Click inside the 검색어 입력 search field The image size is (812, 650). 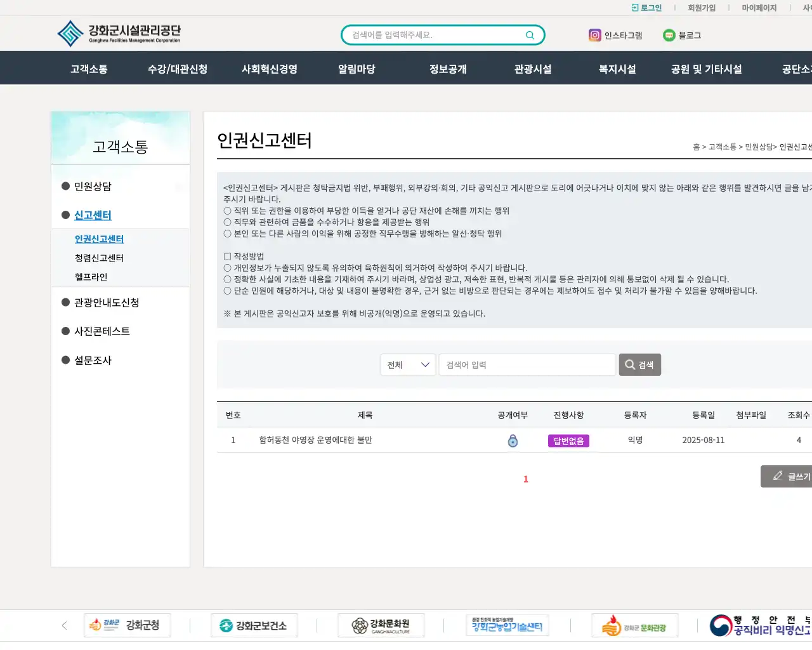527,364
